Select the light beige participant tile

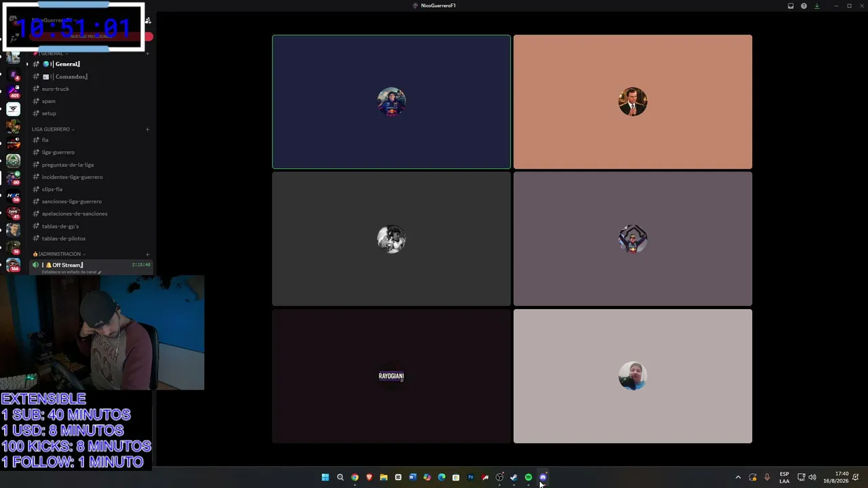click(633, 376)
